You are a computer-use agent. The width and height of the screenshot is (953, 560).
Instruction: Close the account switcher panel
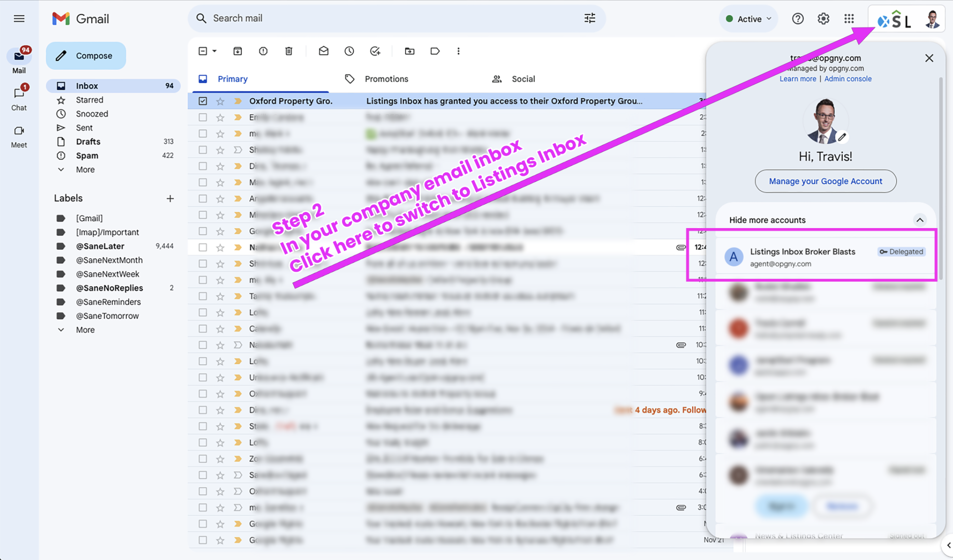(x=929, y=58)
